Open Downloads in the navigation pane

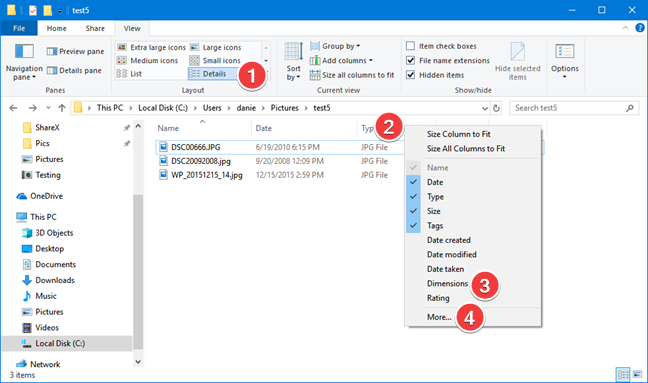(x=48, y=280)
